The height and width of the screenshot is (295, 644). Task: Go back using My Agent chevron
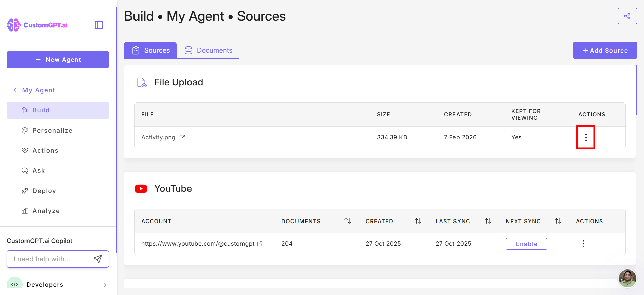pyautogui.click(x=15, y=90)
